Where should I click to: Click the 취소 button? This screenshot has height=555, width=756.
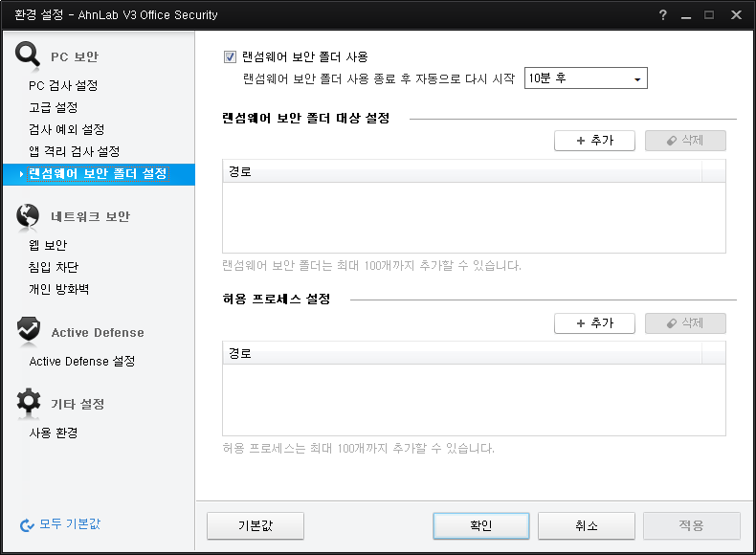(587, 525)
